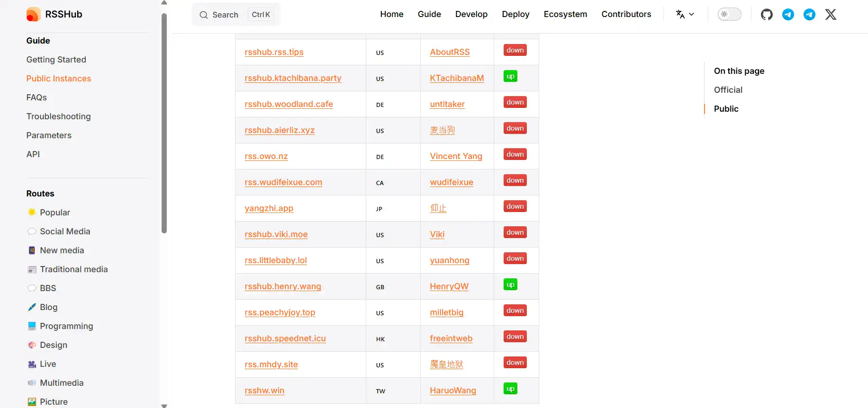The height and width of the screenshot is (408, 868).
Task: Open rsshw.win instance link
Action: pos(264,390)
